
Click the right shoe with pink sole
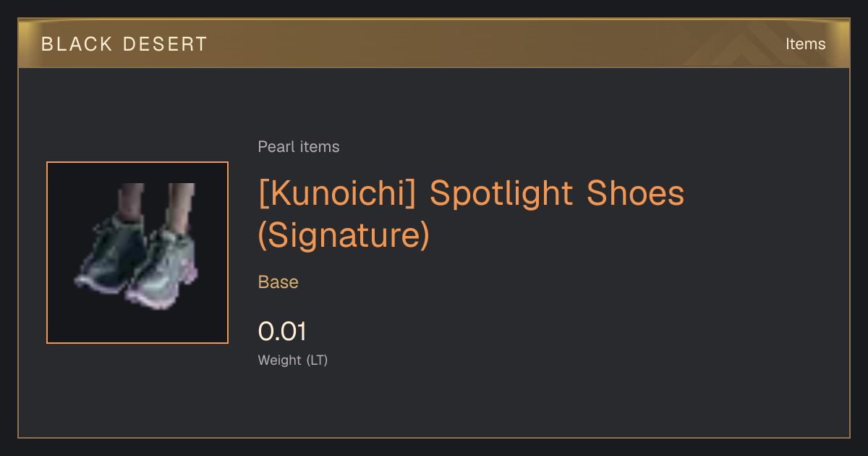pyautogui.click(x=163, y=268)
